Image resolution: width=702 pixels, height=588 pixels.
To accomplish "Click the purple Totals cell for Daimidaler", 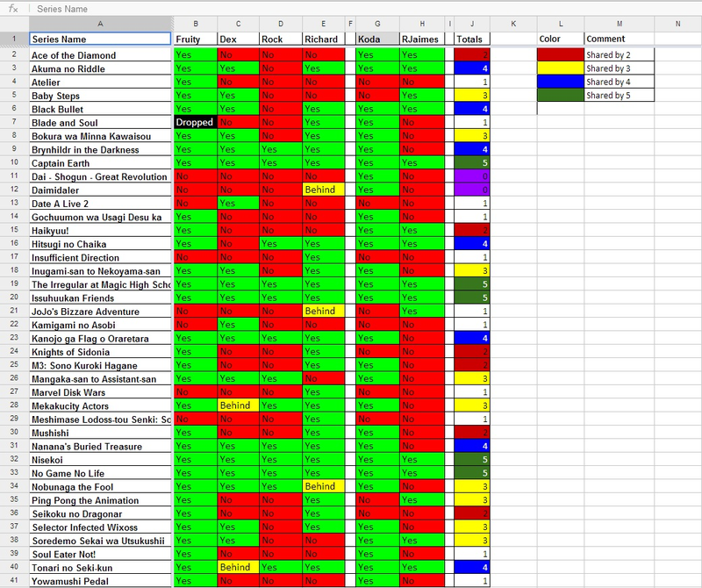I will (472, 190).
